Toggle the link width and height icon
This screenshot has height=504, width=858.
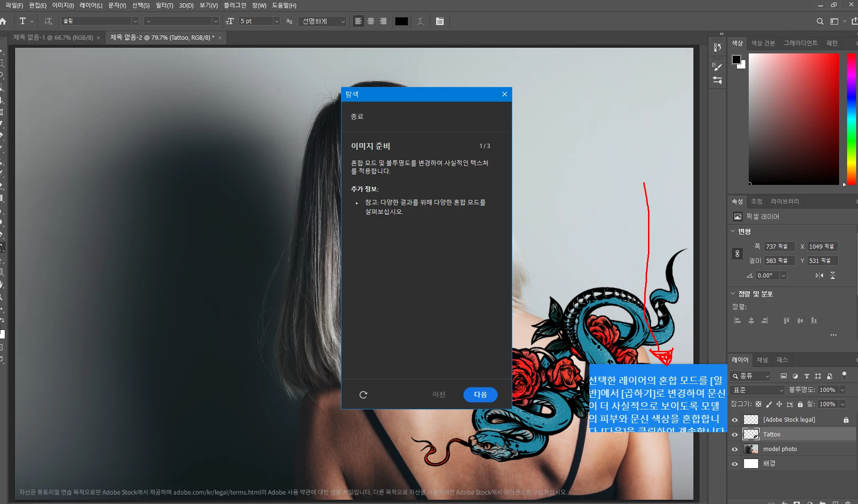click(x=737, y=254)
